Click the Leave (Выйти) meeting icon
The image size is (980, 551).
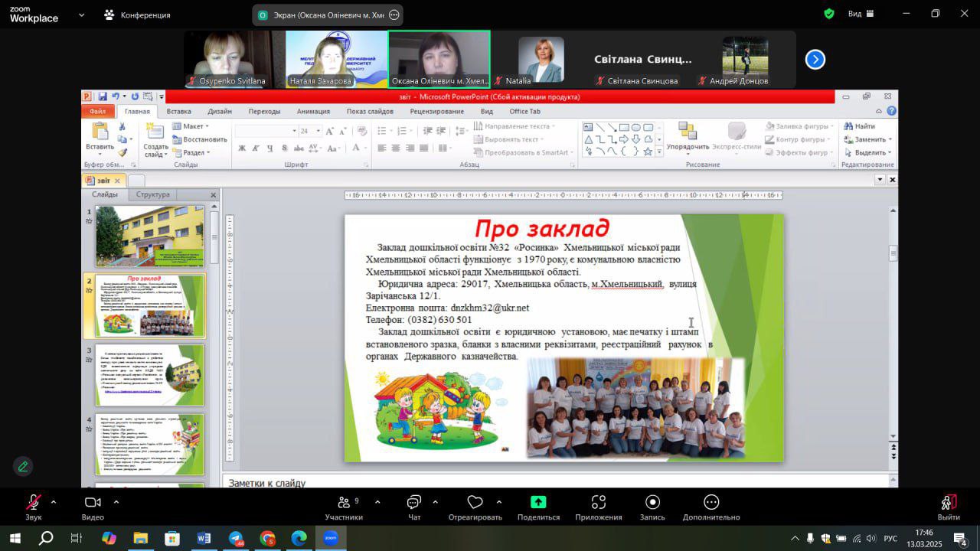tap(948, 503)
